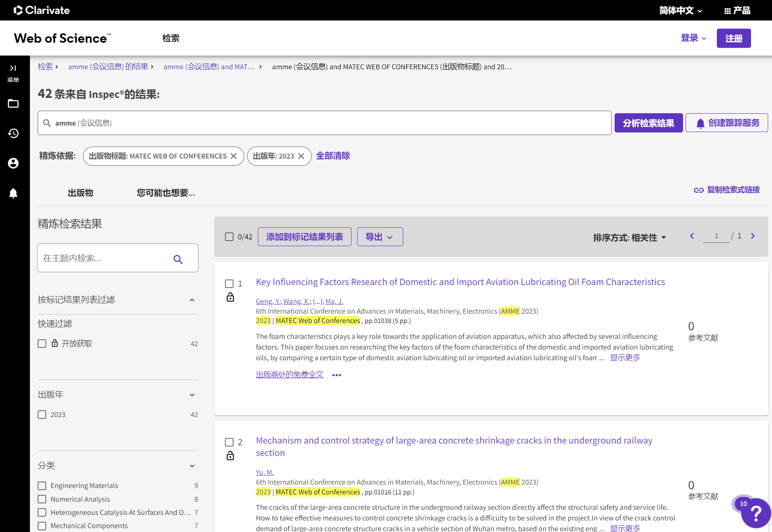Click open access lock icon of result 1
Viewport: 772px width, 532px height.
[230, 297]
